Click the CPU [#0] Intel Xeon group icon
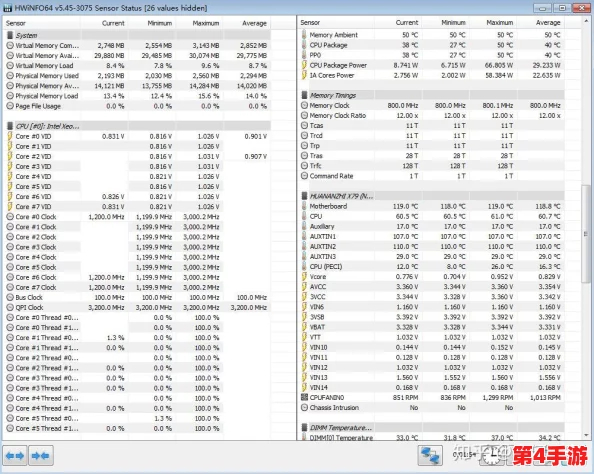The image size is (594, 474). pyautogui.click(x=10, y=126)
